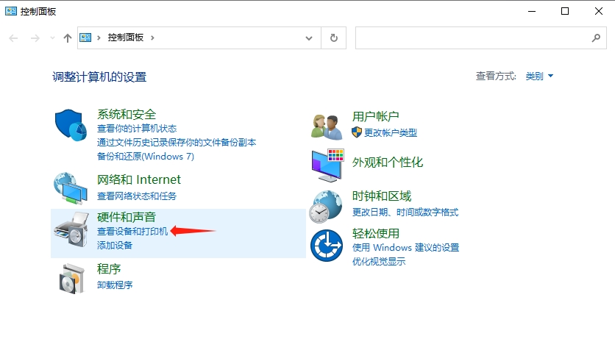The width and height of the screenshot is (615, 364).
Task: Open 网络和 Internet category heading
Action: (139, 179)
